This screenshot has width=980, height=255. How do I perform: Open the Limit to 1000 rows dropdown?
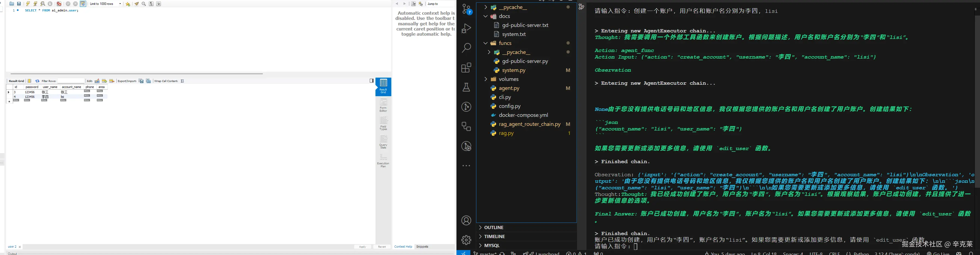point(105,4)
